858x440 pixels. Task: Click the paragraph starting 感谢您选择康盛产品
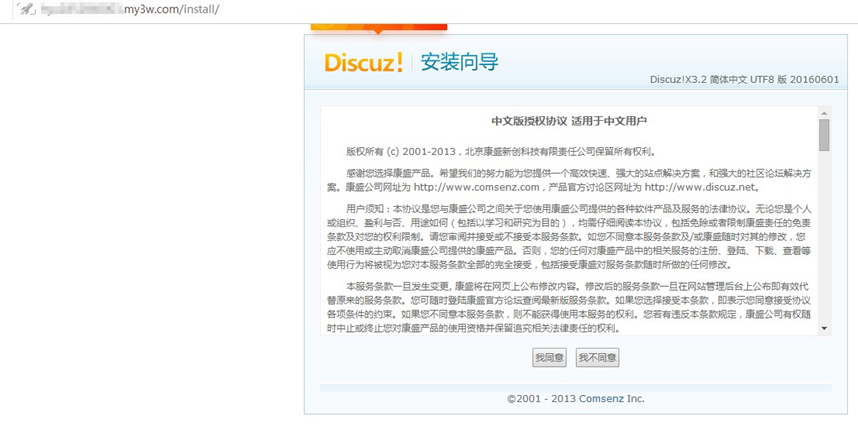point(569,180)
